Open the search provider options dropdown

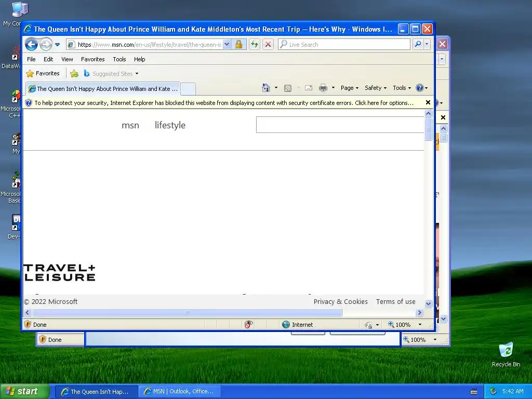tap(427, 44)
